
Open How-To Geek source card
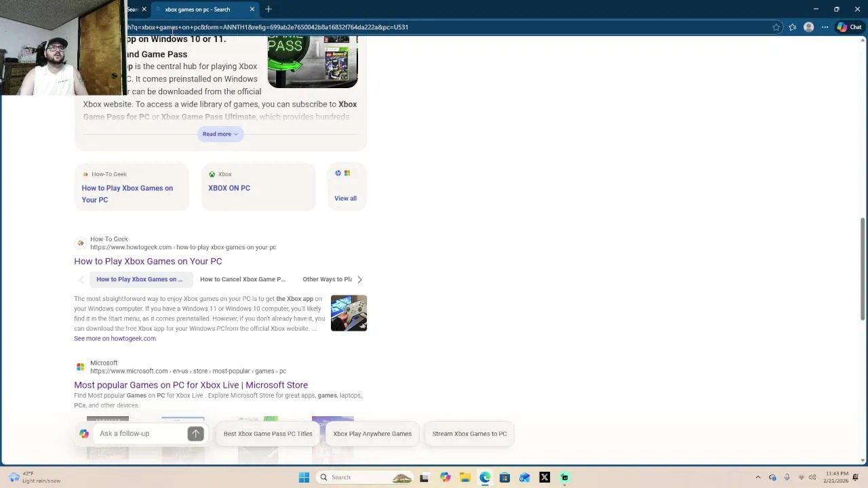132,186
